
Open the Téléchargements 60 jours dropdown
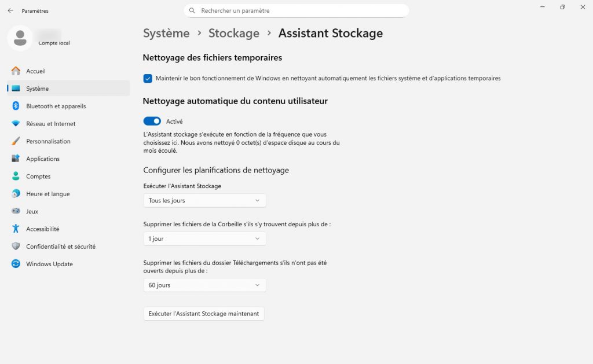pos(204,285)
